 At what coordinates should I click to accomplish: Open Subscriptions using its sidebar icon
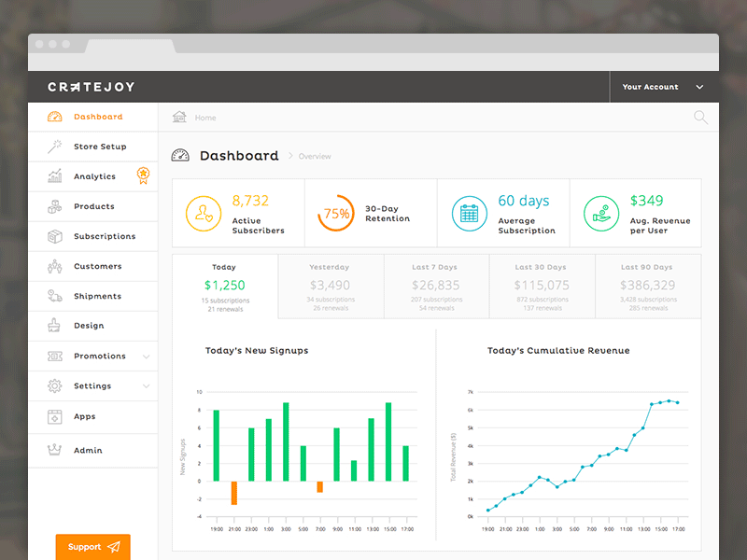click(x=56, y=236)
